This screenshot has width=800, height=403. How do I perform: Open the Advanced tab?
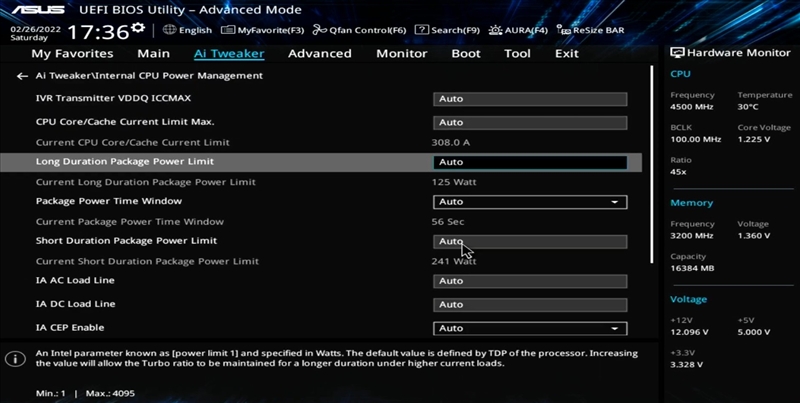click(319, 54)
